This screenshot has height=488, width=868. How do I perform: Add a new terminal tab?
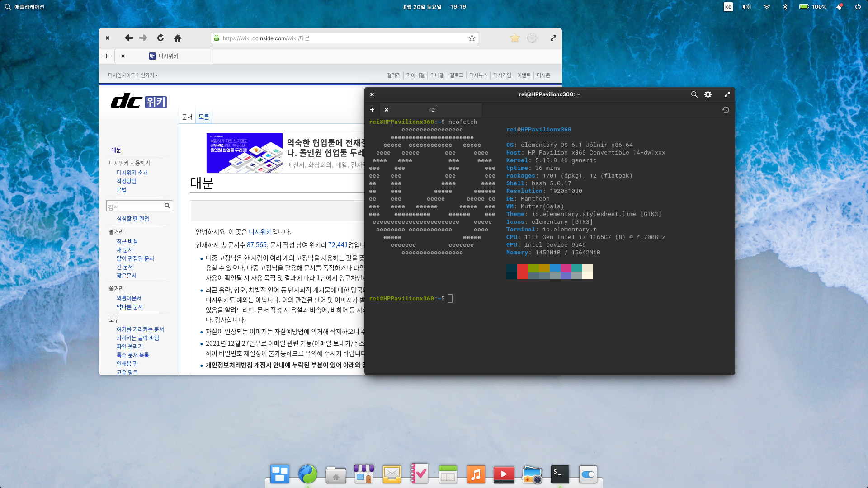pyautogui.click(x=372, y=110)
